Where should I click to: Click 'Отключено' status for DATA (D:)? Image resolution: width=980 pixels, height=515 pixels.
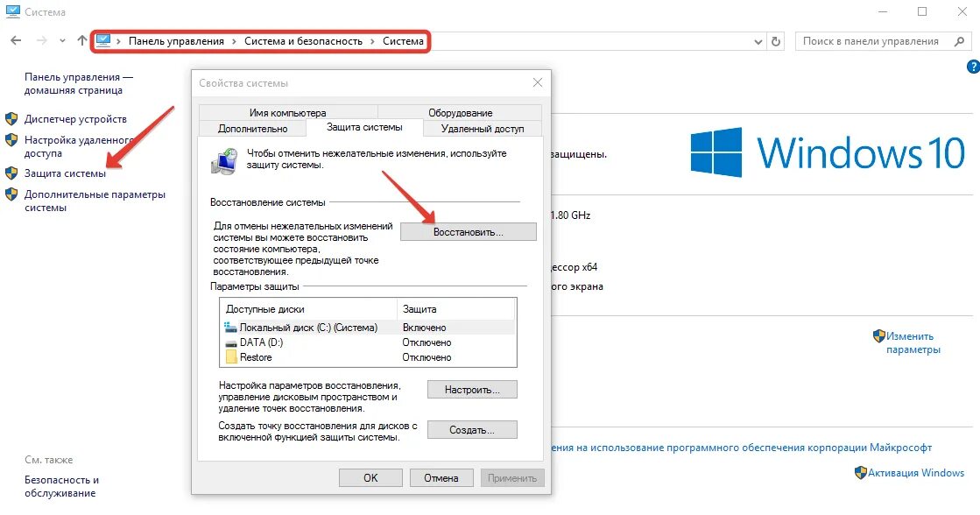pyautogui.click(x=427, y=342)
